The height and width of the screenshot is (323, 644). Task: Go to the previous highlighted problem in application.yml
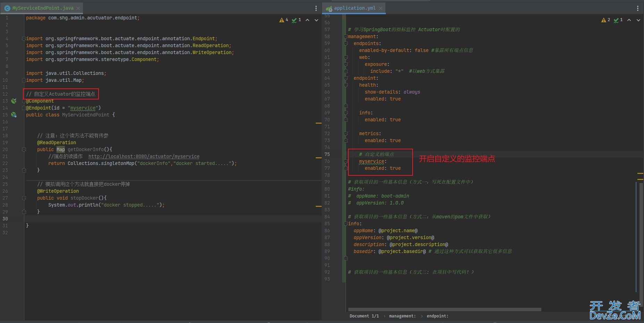click(x=629, y=20)
